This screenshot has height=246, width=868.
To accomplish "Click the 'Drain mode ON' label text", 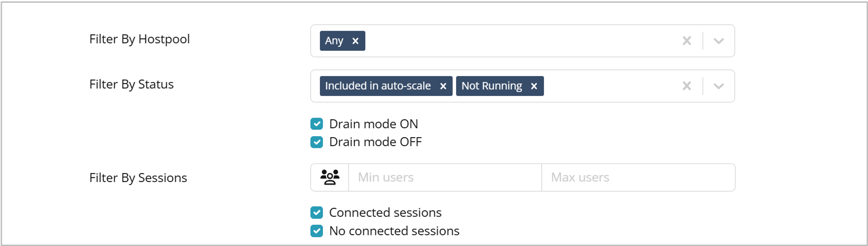I will (373, 124).
